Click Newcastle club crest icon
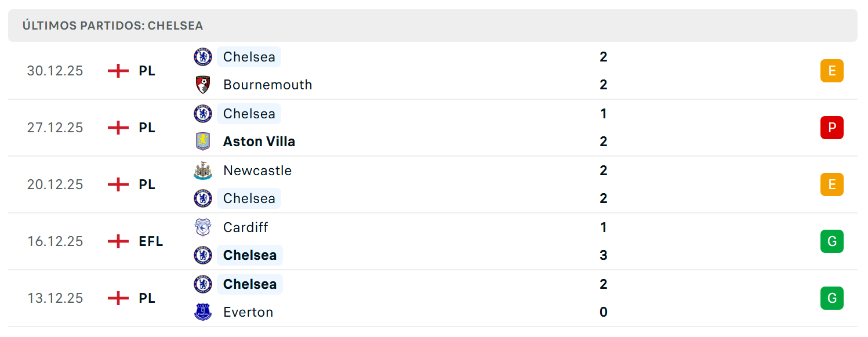The image size is (868, 337). (x=203, y=171)
